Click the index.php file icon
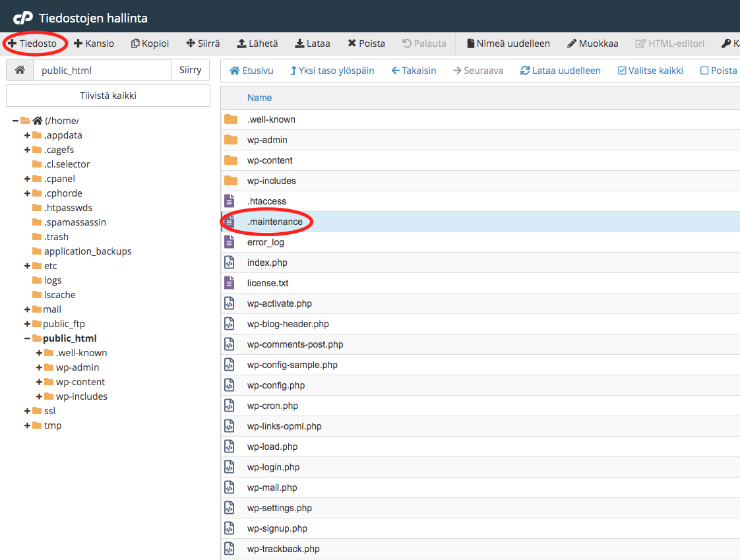The width and height of the screenshot is (740, 560). 230,263
